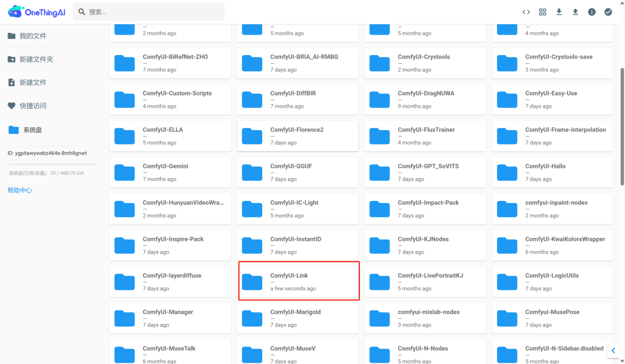This screenshot has height=364, width=625.
Task: Open the ComfyUI-DiffBIR folder icon
Action: point(252,100)
